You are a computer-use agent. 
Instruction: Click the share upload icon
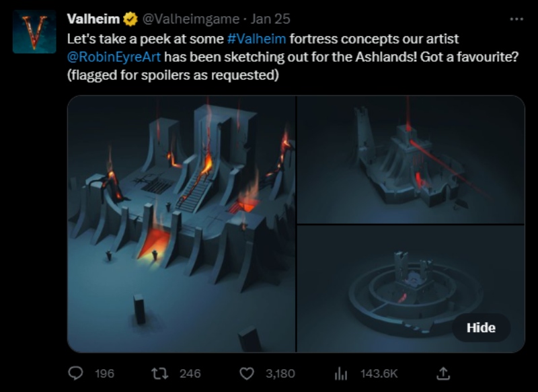pyautogui.click(x=443, y=373)
